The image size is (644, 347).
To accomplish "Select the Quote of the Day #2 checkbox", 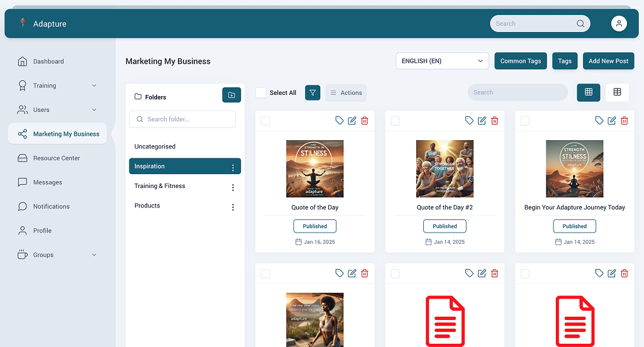I will coord(395,121).
